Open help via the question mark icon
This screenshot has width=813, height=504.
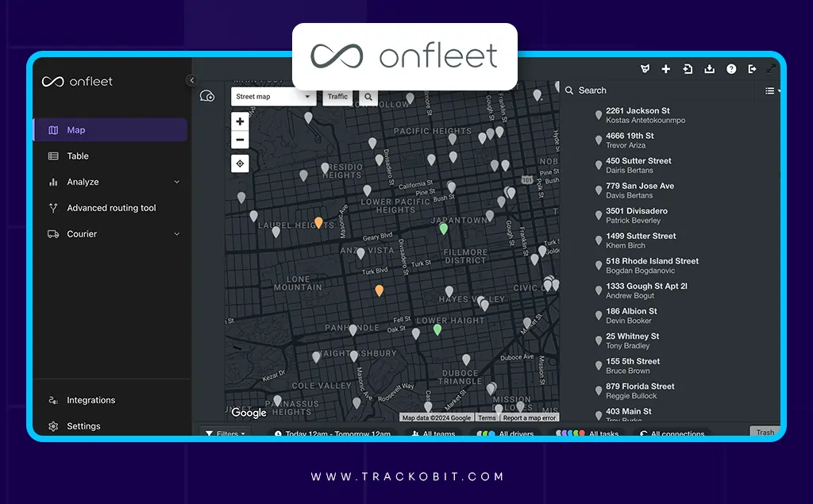point(731,69)
